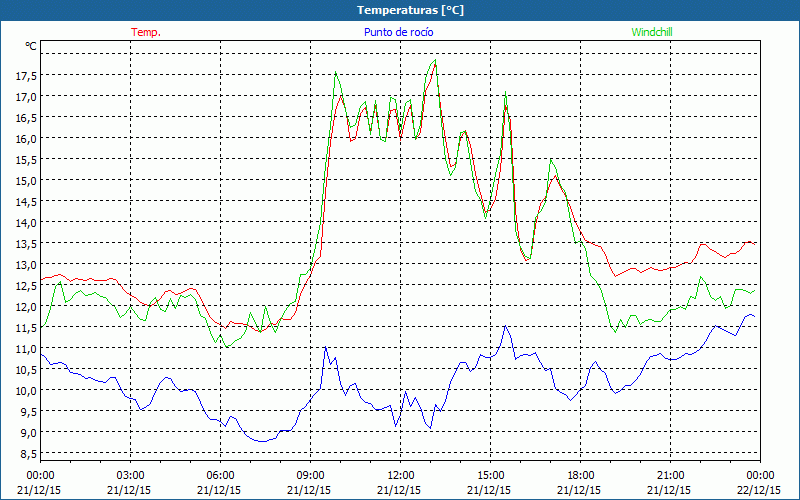Click the 12:00 time axis label
Image resolution: width=800 pixels, height=500 pixels.
[x=401, y=476]
